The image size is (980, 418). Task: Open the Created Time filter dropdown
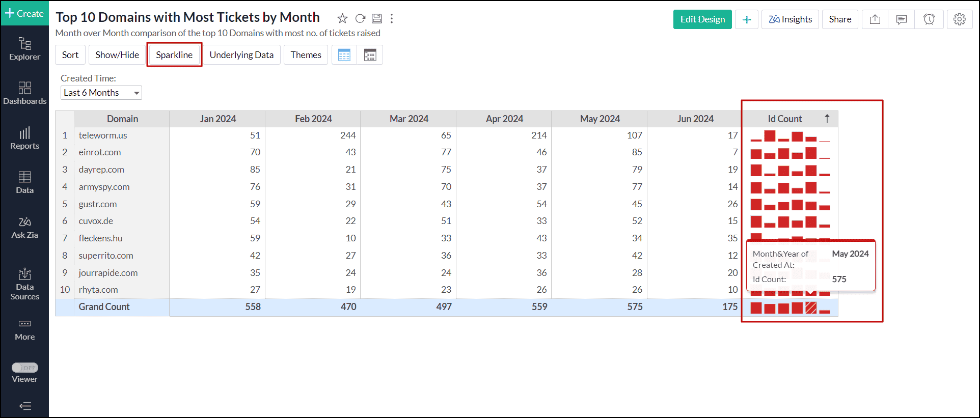point(101,93)
